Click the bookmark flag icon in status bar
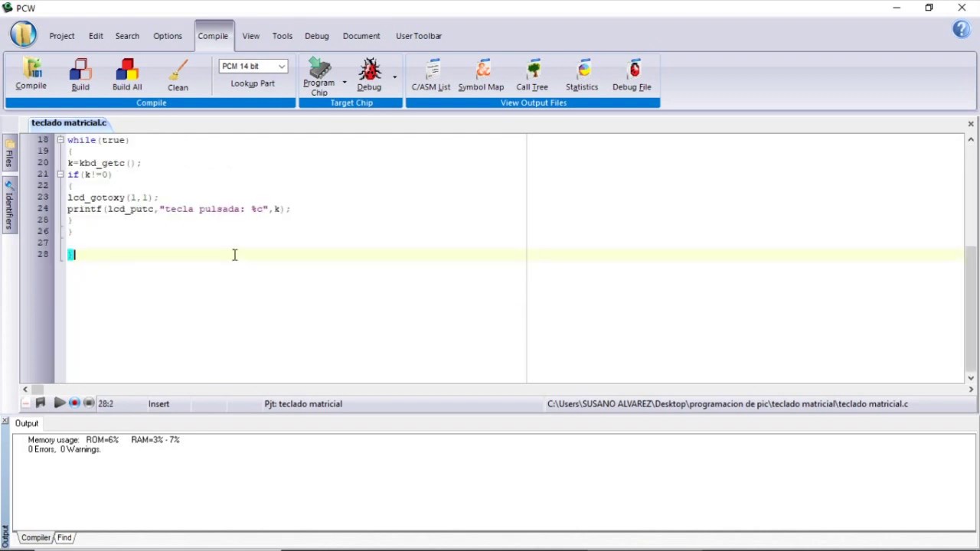Screen dimensions: 980x551 (x=41, y=403)
